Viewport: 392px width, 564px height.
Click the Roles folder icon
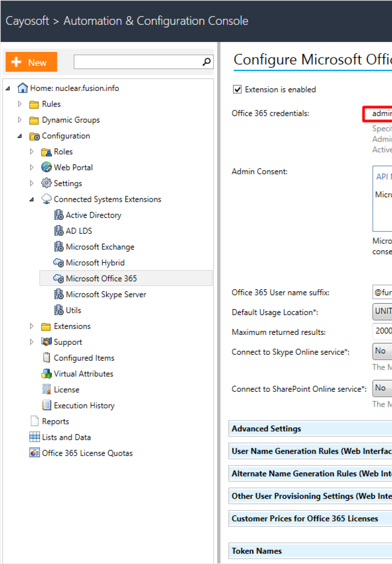click(x=46, y=152)
